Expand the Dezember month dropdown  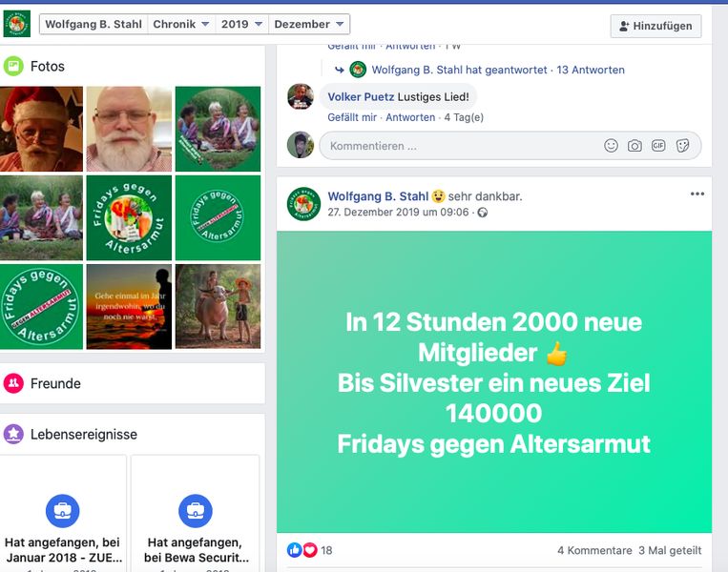coord(309,24)
